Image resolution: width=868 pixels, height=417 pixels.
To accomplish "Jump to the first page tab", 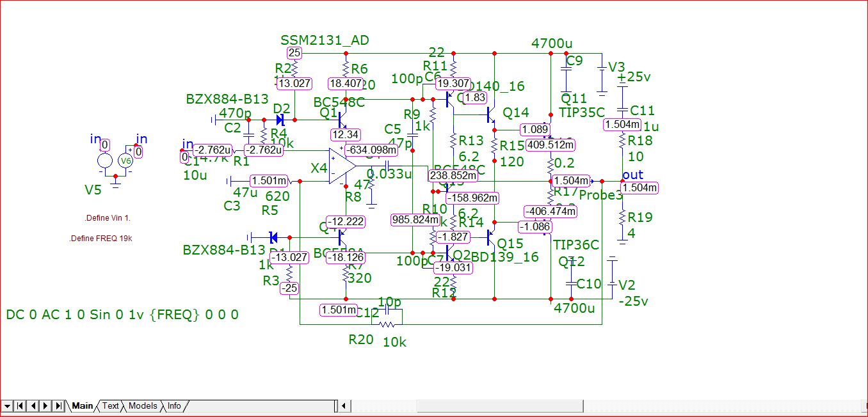I will [19, 405].
